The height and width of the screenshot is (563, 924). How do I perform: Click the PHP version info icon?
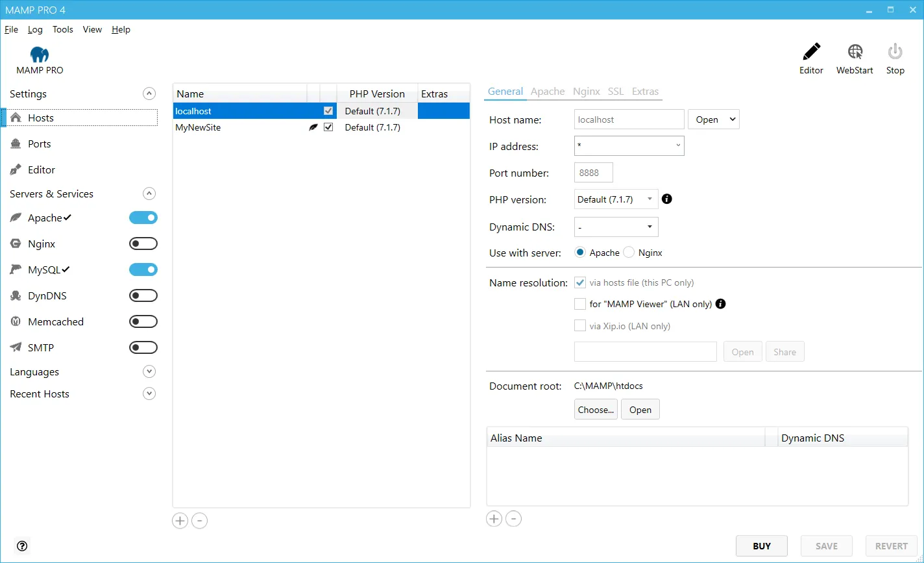[x=666, y=199]
